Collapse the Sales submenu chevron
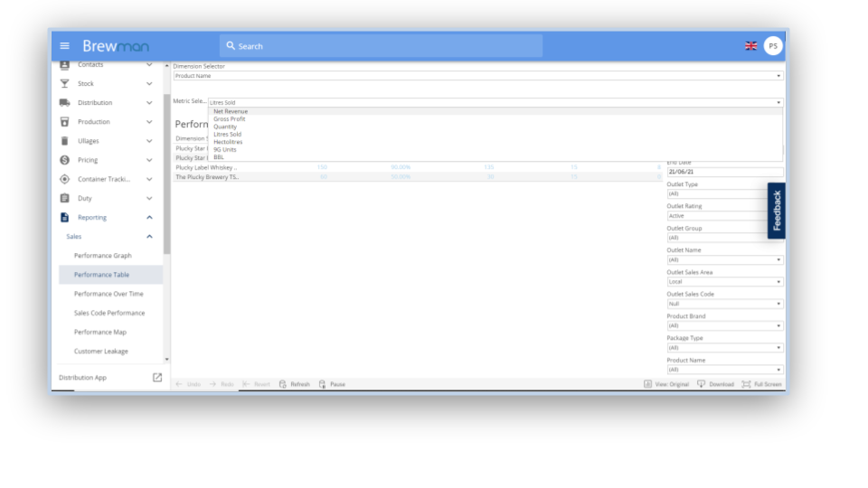868x488 pixels. (x=149, y=236)
